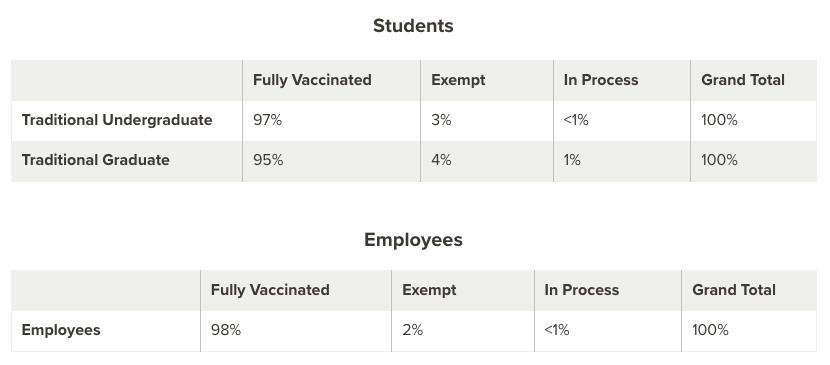Viewport: 830px width, 365px height.
Task: Click the Traditional Undergraduate row label
Action: point(116,120)
